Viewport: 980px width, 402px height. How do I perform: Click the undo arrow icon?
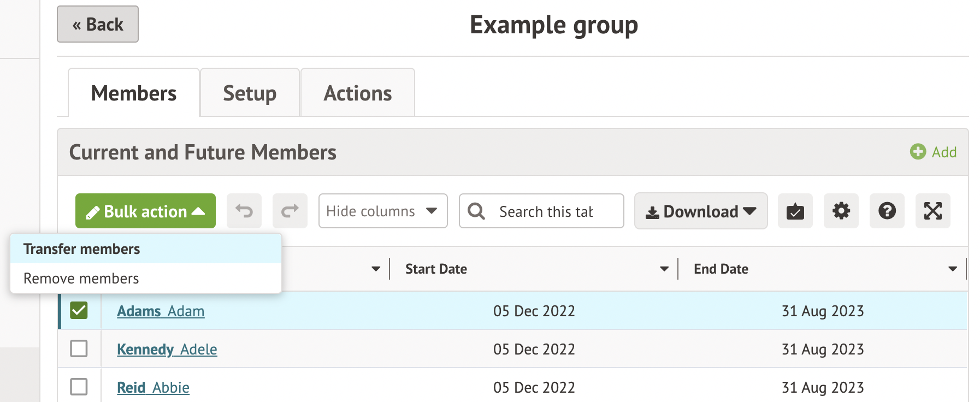coord(244,211)
